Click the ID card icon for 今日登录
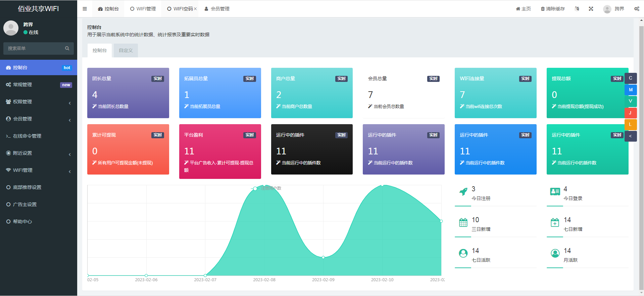Image resolution: width=644 pixels, height=296 pixels. (555, 192)
